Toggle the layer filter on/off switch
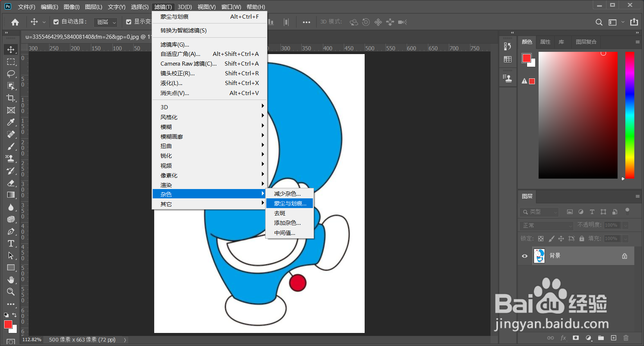644x346 pixels. click(627, 211)
